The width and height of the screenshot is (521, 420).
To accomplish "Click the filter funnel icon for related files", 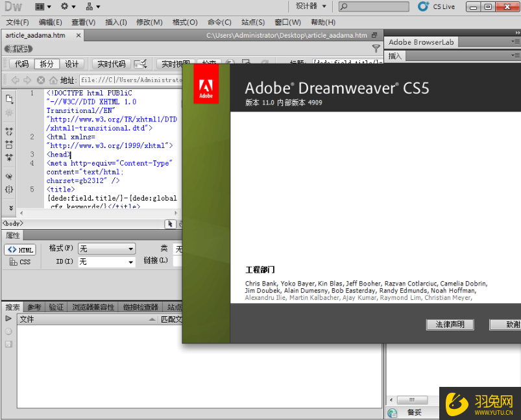I will [376, 49].
